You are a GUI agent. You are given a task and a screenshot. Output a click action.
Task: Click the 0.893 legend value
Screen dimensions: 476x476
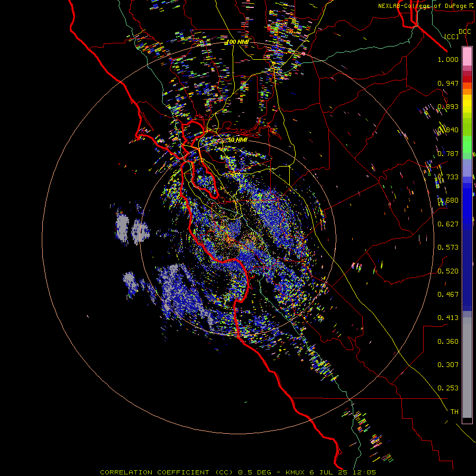coord(448,106)
